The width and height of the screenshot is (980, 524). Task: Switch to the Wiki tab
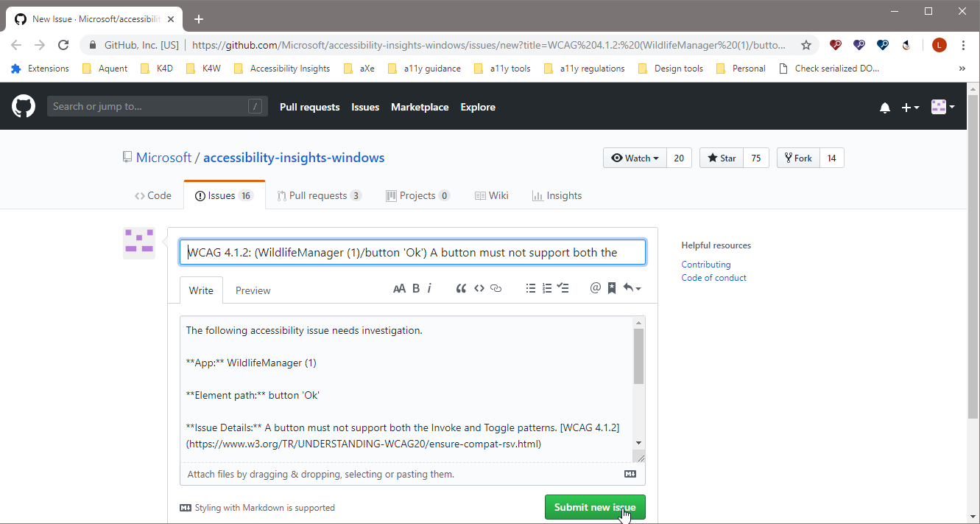491,195
